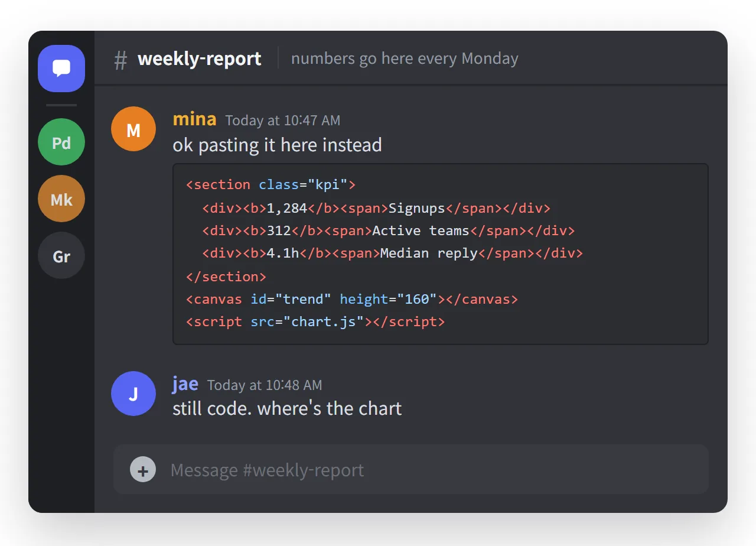
Task: Click the canvas id="trend" code line
Action: click(x=352, y=299)
